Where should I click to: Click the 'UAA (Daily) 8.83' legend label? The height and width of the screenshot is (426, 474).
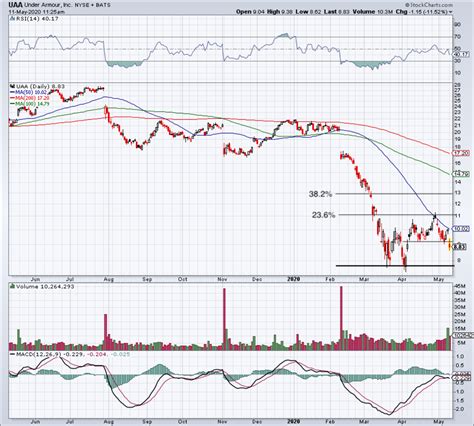pos(39,85)
